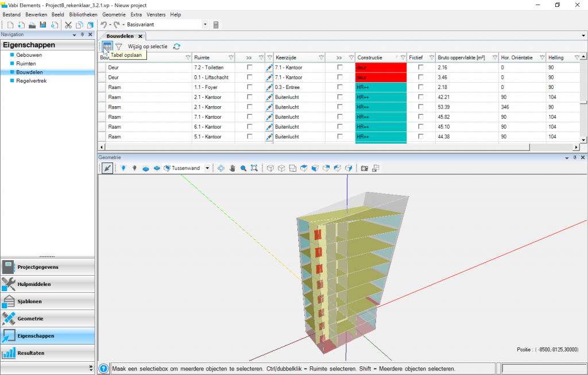Open the Bibliotheken menu
The width and height of the screenshot is (588, 375).
click(x=83, y=14)
